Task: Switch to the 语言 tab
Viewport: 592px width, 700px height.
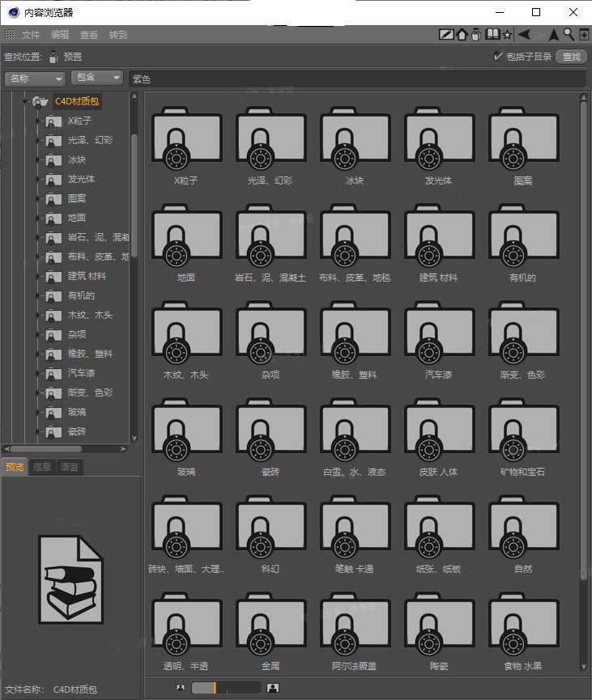Action: click(70, 467)
